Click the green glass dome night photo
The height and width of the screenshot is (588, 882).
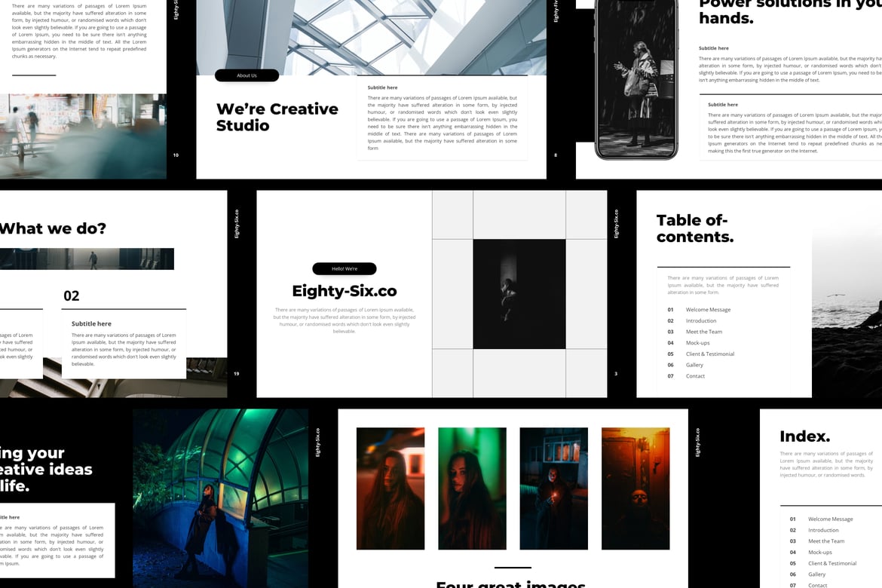(220, 498)
